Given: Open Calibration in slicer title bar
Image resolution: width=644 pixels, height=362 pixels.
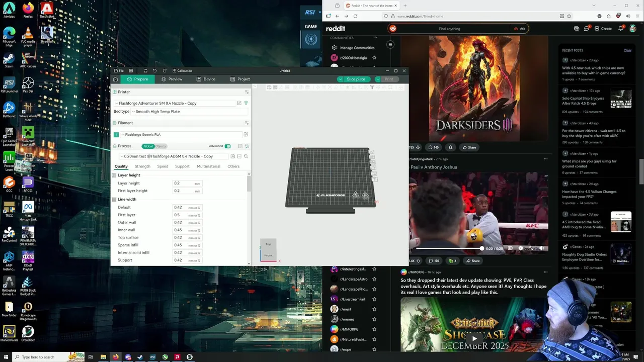Looking at the screenshot, I should coord(182,71).
